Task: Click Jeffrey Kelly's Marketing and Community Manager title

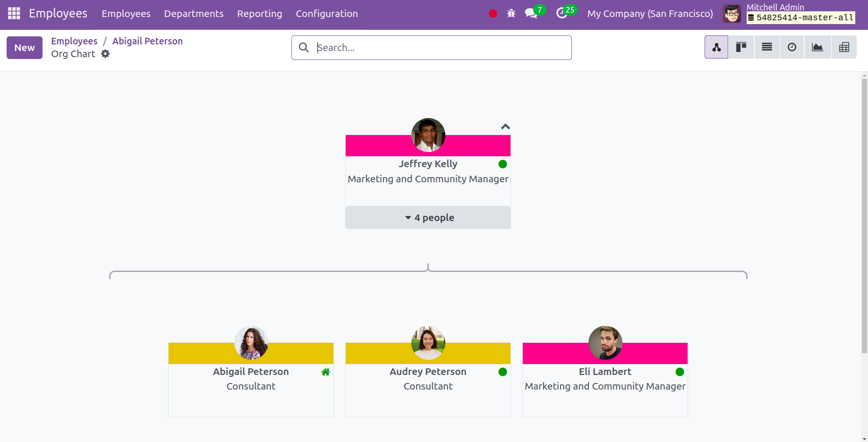Action: point(428,179)
